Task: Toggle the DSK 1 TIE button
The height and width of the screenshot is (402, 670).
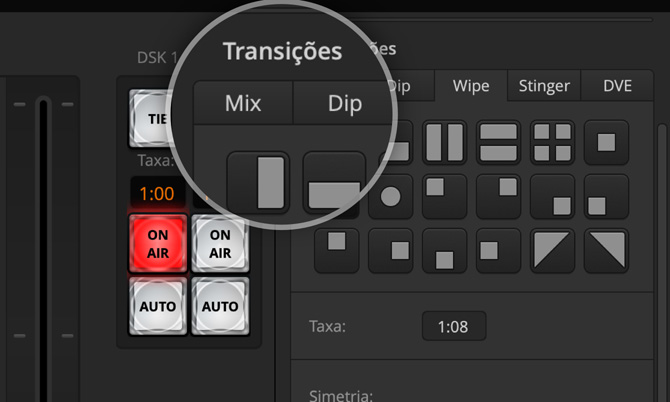Action: (156, 118)
